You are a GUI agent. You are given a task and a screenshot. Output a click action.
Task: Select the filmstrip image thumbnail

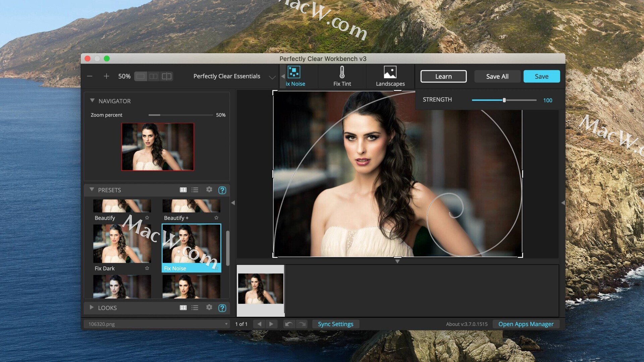coord(261,289)
